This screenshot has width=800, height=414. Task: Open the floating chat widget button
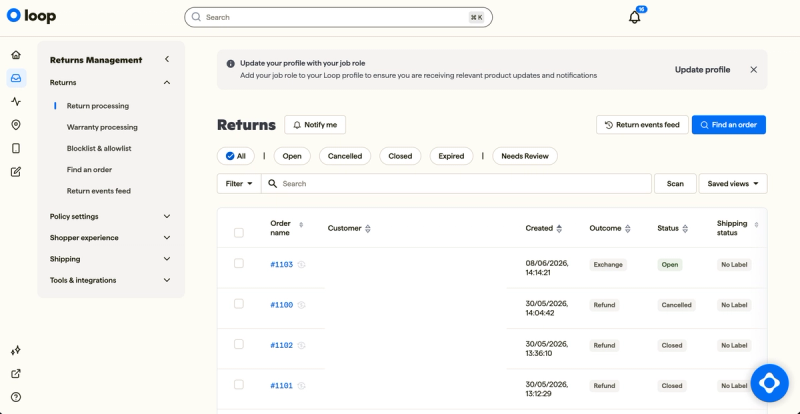click(769, 383)
